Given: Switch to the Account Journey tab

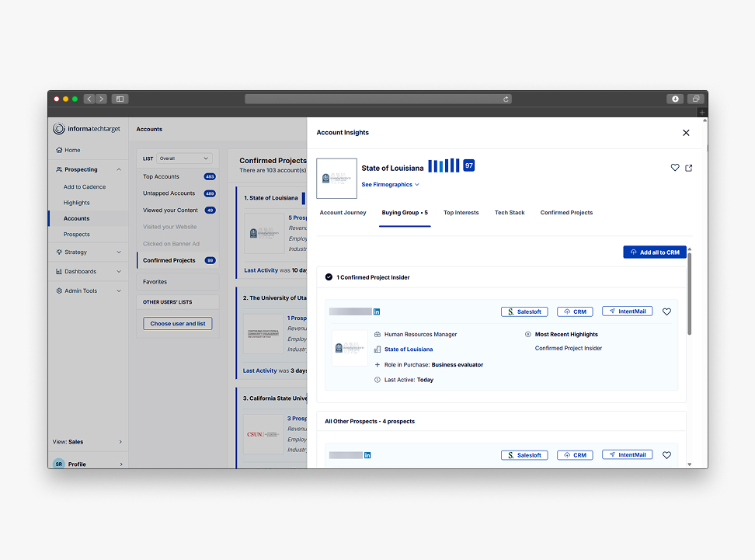Looking at the screenshot, I should pos(343,213).
